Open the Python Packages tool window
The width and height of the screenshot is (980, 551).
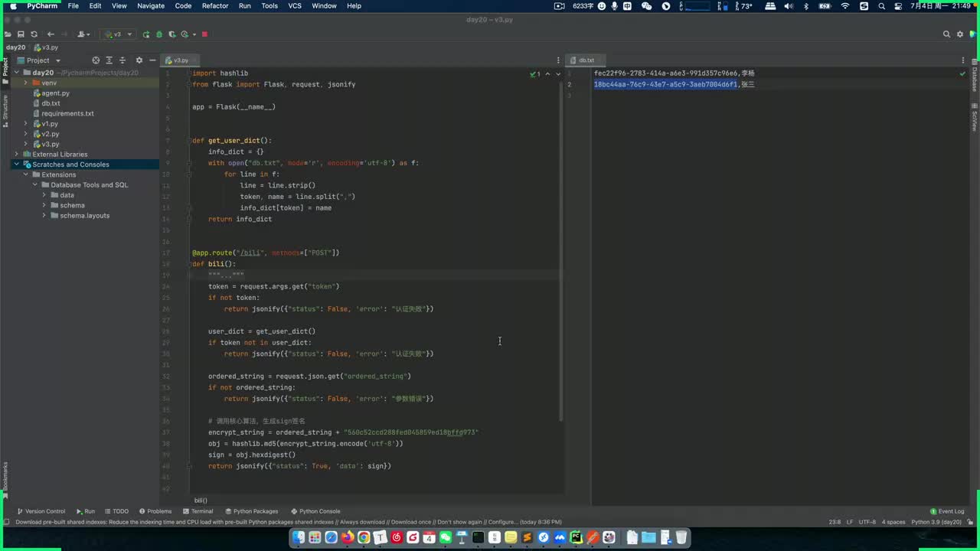point(251,511)
